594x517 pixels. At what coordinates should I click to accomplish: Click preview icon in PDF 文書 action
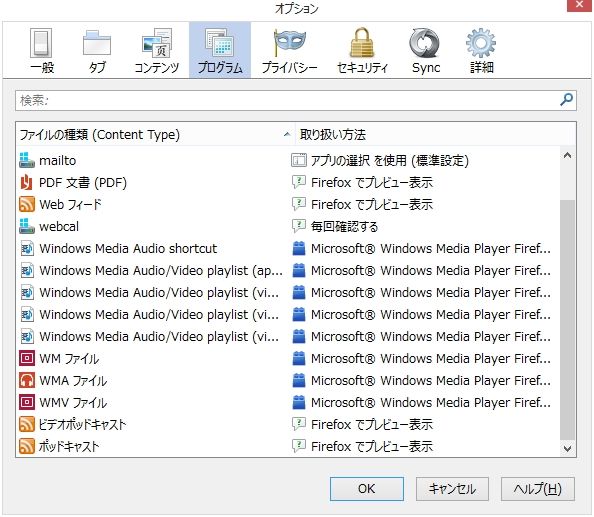pyautogui.click(x=299, y=183)
